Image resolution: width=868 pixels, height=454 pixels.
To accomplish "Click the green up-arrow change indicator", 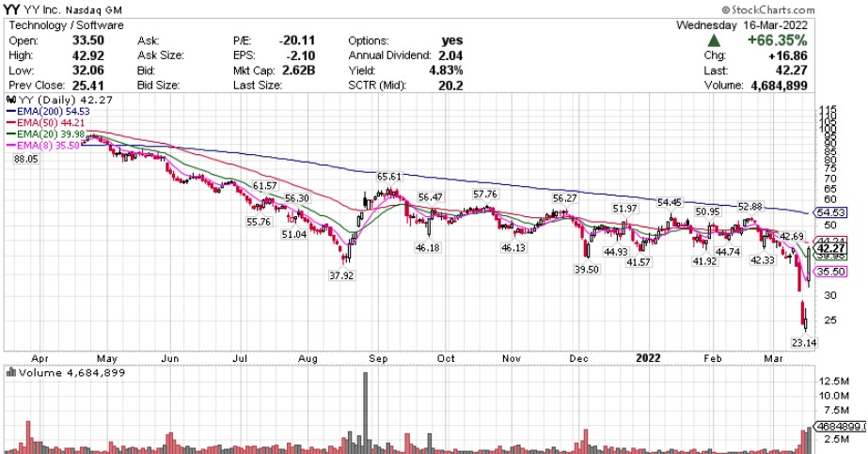I will click(714, 40).
